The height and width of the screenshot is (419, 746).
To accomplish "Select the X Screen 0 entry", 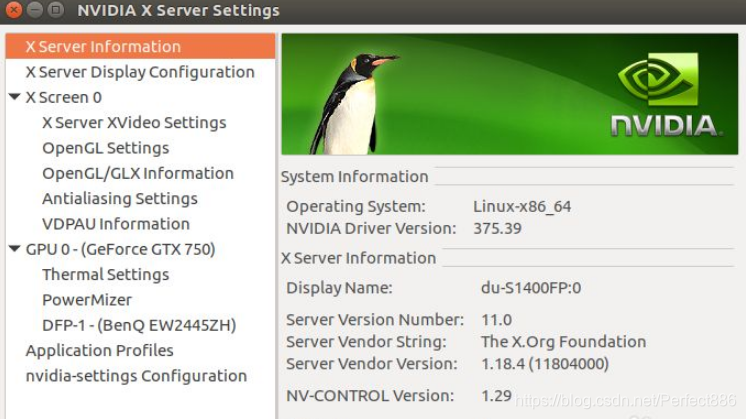I will click(63, 97).
